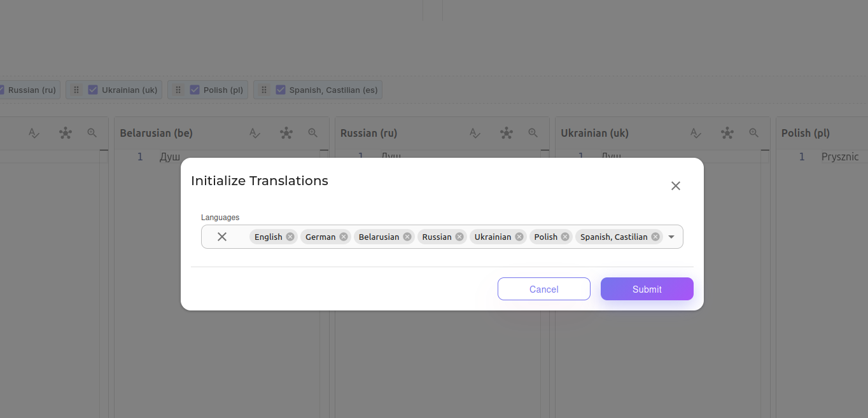
Task: Search in the Belarusian (be) column
Action: [x=313, y=133]
